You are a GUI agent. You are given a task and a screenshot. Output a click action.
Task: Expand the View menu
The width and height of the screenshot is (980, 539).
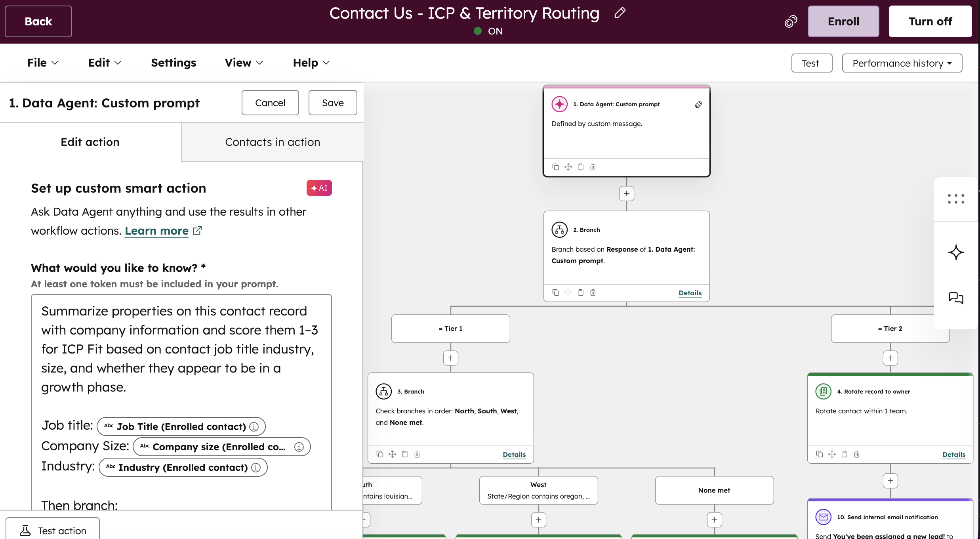point(243,63)
